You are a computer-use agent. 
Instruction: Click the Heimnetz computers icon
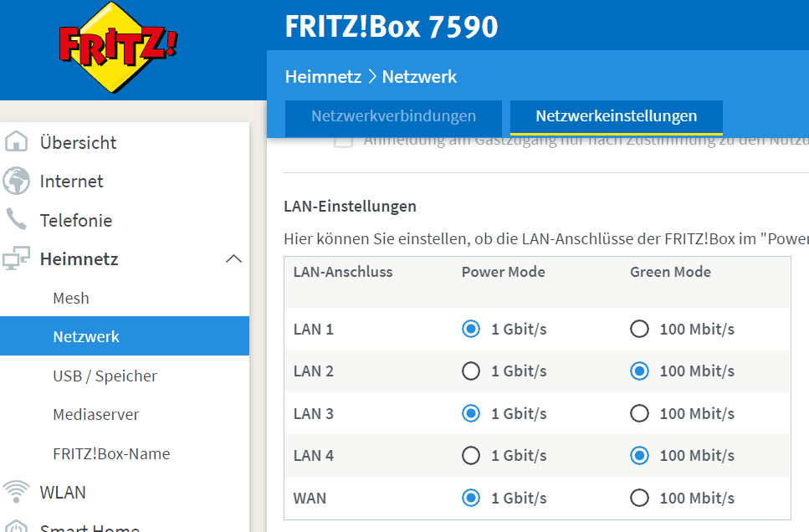(x=16, y=258)
